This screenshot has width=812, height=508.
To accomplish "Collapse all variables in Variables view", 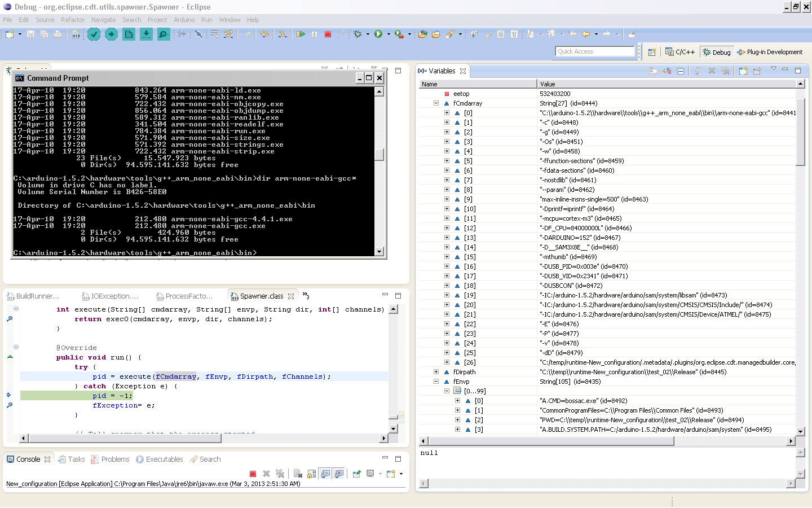I will click(681, 71).
